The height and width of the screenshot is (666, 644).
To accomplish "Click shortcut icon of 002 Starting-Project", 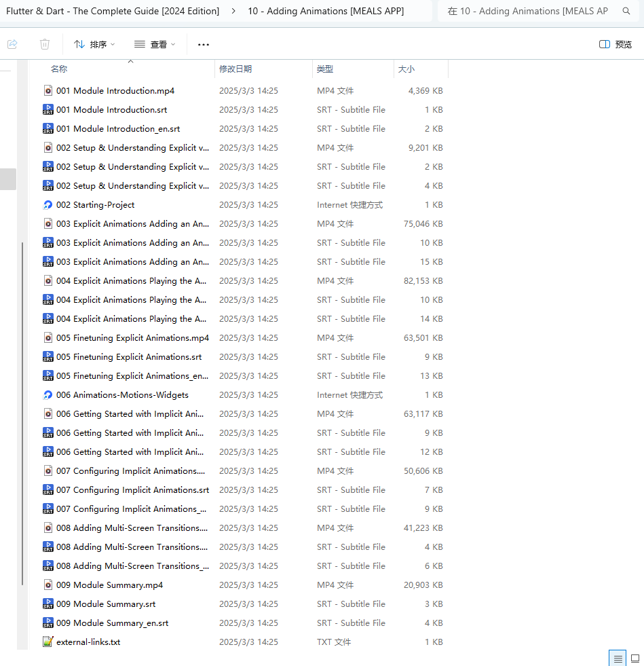I will (x=48, y=205).
